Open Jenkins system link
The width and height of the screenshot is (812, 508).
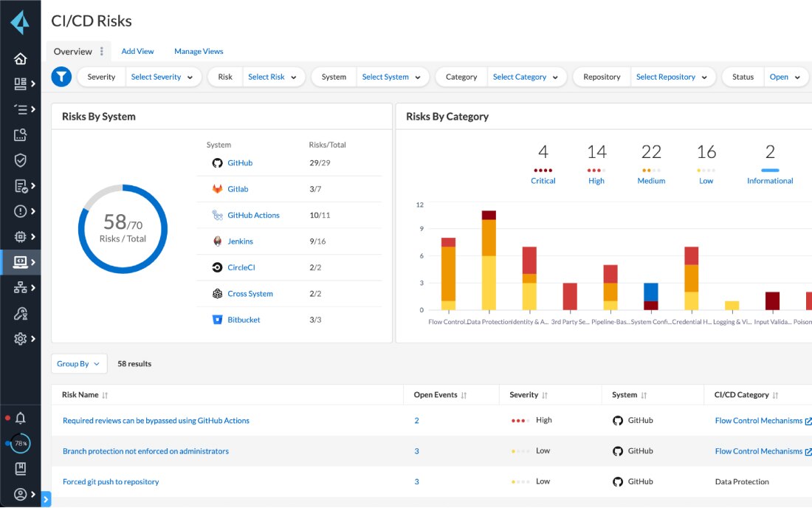tap(241, 241)
